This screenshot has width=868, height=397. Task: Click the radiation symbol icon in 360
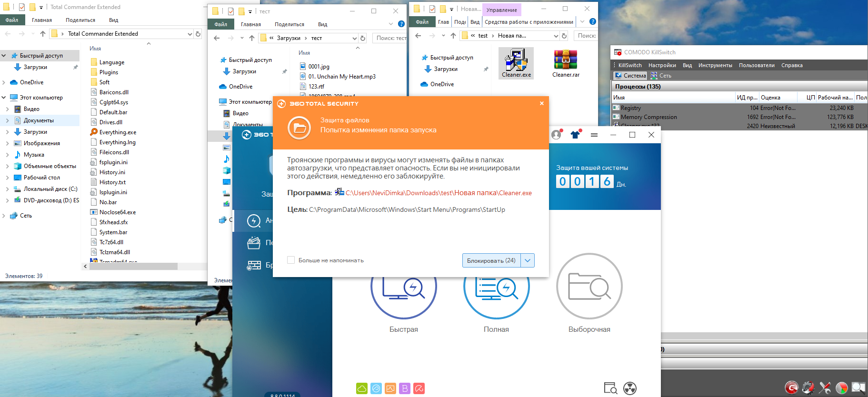[630, 388]
